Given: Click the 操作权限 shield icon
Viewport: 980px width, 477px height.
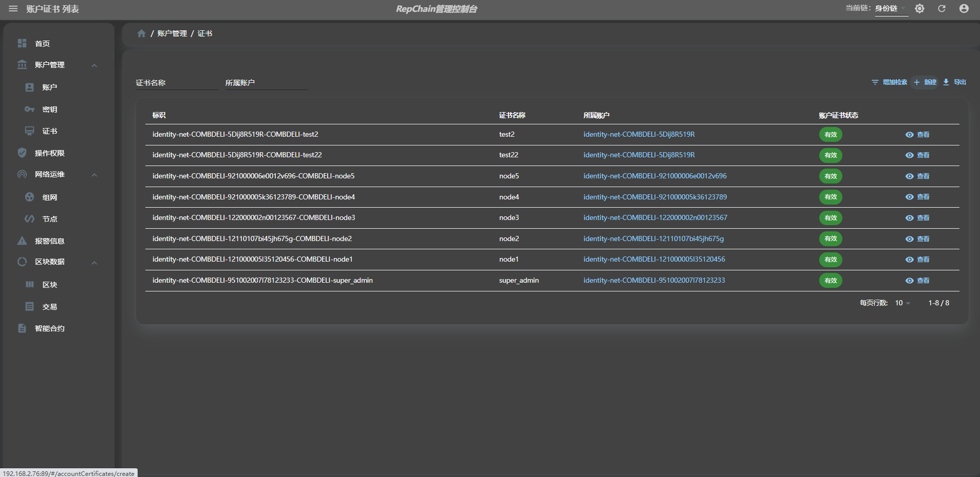Looking at the screenshot, I should coord(22,153).
